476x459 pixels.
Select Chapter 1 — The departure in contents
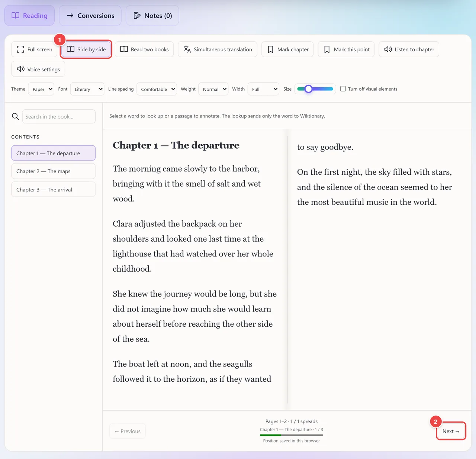54,153
